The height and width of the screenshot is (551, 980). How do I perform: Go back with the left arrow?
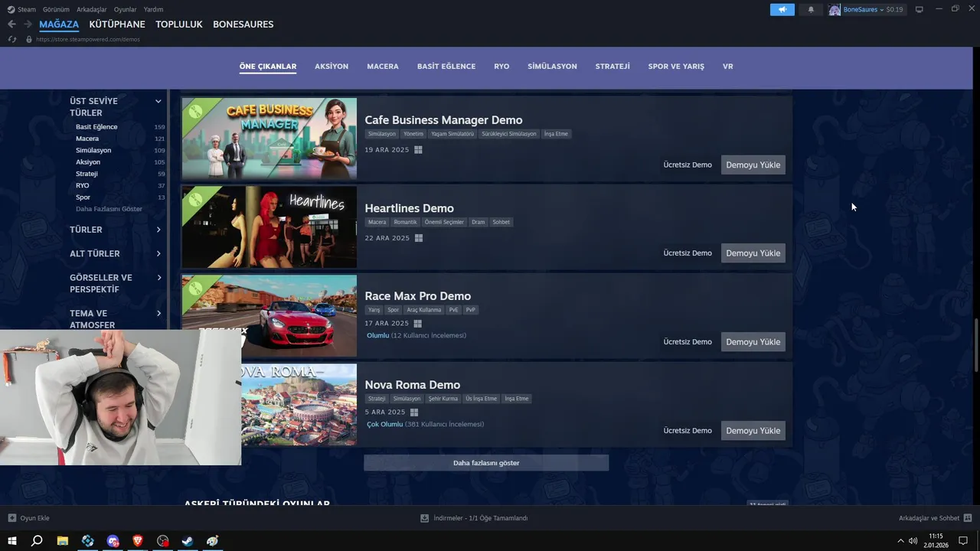pos(11,24)
